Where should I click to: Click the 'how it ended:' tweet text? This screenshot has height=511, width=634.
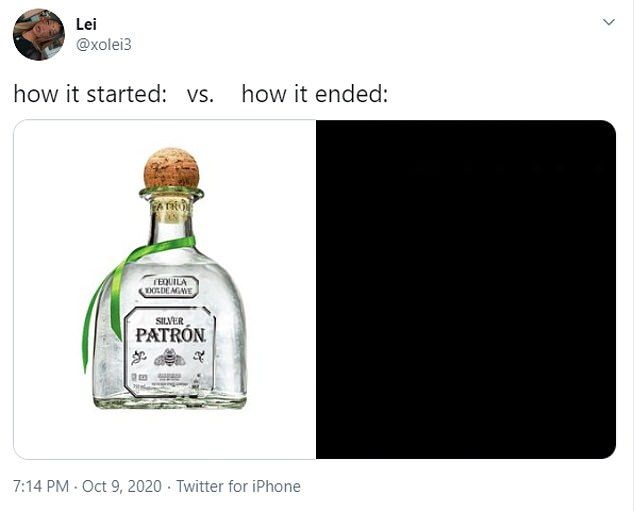(x=315, y=94)
